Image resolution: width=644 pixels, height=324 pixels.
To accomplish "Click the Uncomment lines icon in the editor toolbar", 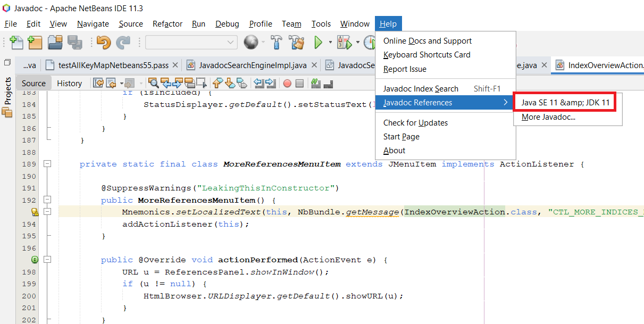I will [328, 83].
